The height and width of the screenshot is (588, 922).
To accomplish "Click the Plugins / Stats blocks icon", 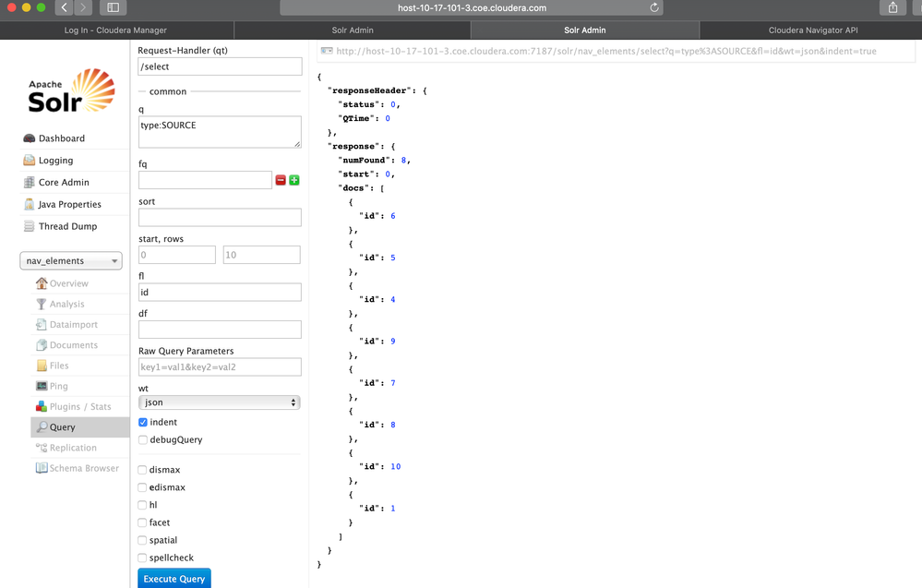I will tap(42, 406).
